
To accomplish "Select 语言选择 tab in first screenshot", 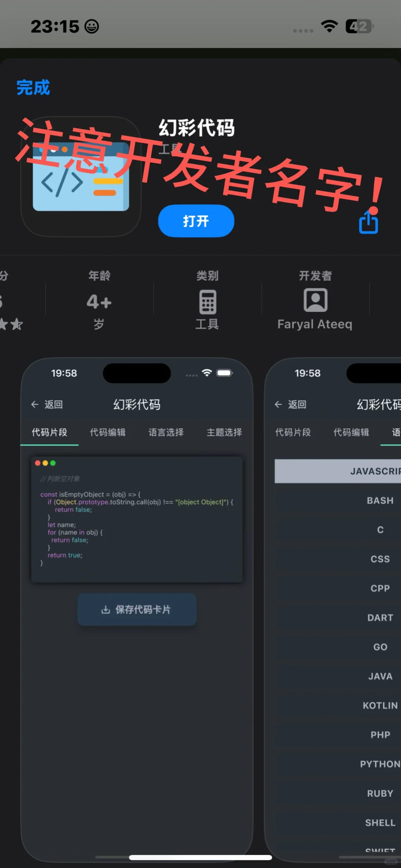I will (166, 432).
